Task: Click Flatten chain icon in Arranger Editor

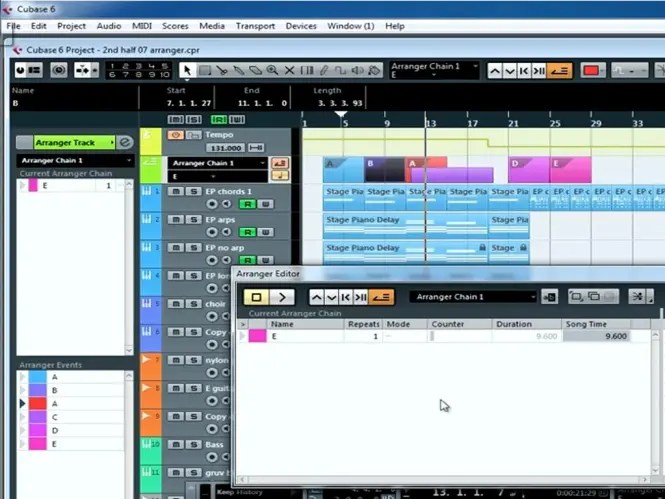Action: point(637,297)
